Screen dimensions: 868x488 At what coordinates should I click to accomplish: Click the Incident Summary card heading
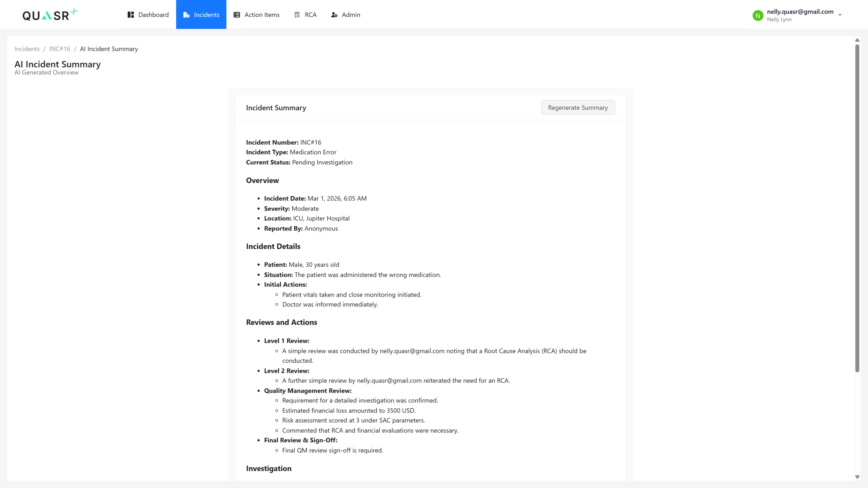pos(276,107)
